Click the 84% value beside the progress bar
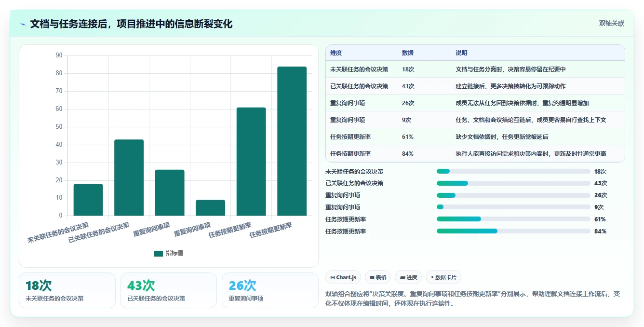This screenshot has width=644, height=327. [600, 232]
